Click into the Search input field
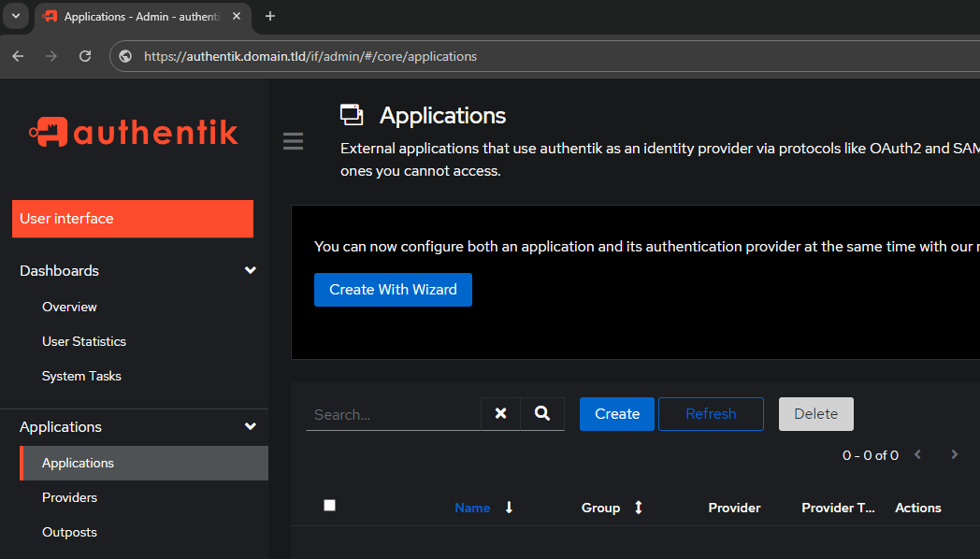 pyautogui.click(x=394, y=415)
